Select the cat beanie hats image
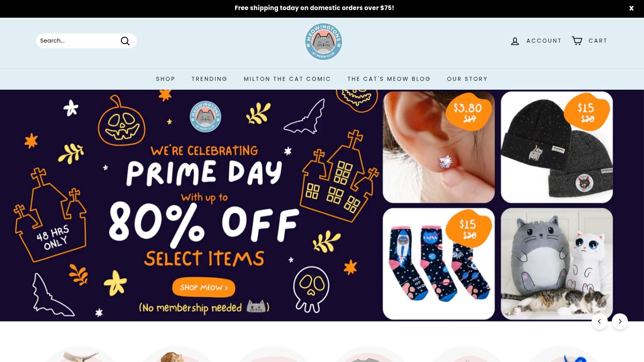Screen dimensions: 644x362 (557, 147)
